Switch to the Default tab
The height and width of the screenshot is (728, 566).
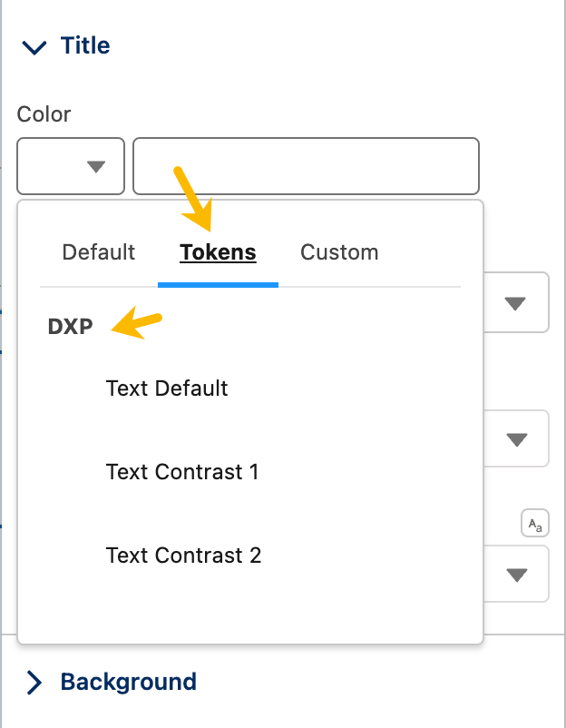tap(98, 252)
